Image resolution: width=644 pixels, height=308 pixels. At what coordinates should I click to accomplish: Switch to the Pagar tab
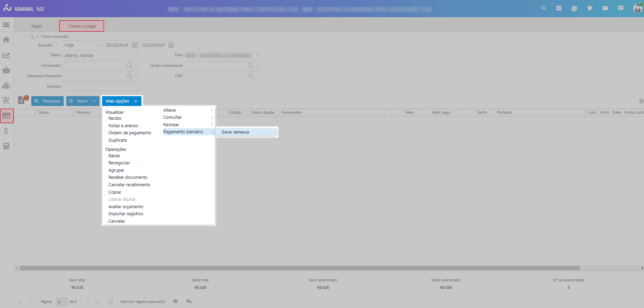coord(37,26)
